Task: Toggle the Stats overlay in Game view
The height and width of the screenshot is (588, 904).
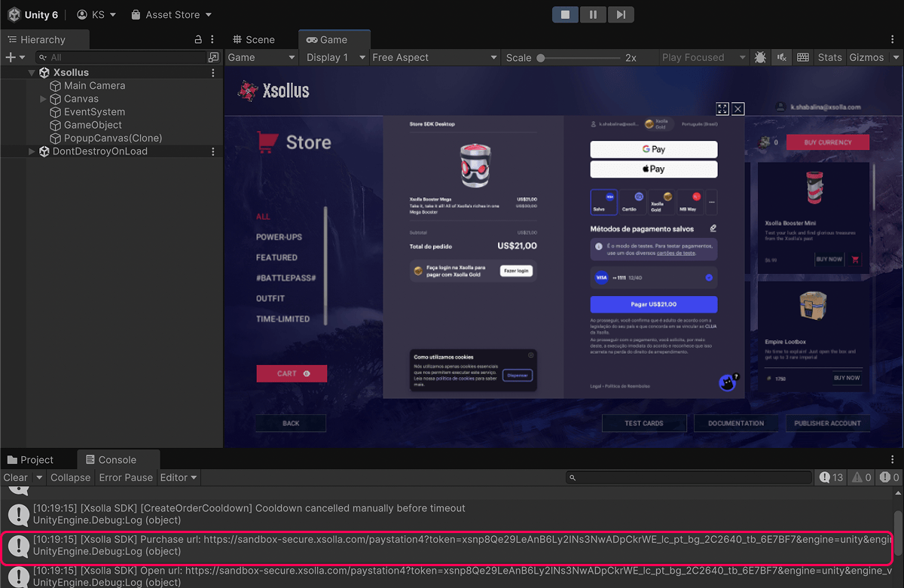Action: click(829, 57)
